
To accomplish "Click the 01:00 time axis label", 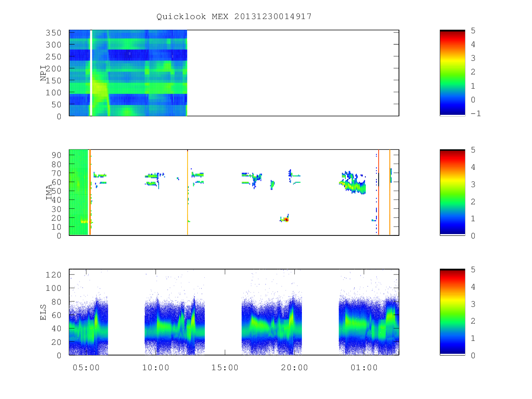I will tap(364, 368).
